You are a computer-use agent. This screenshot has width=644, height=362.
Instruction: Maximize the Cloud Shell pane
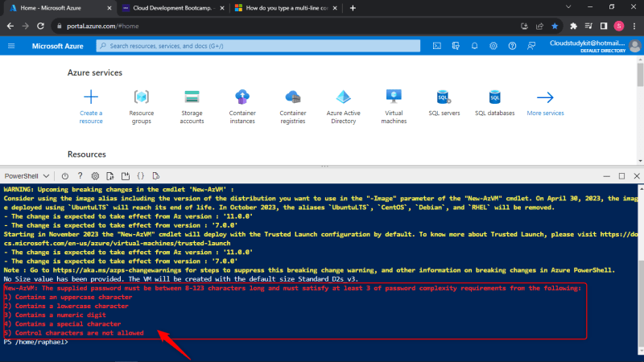(x=621, y=176)
